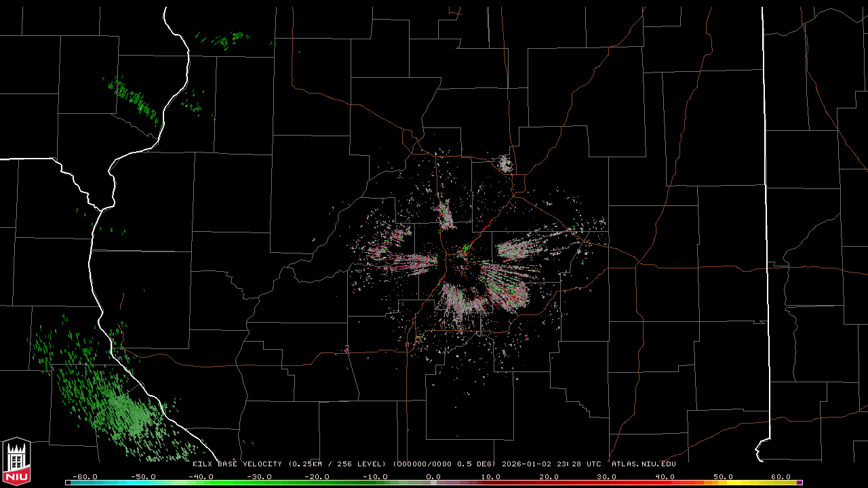Click the -60.0 label on the velocity scale
This screenshot has width=868, height=488.
83,476
